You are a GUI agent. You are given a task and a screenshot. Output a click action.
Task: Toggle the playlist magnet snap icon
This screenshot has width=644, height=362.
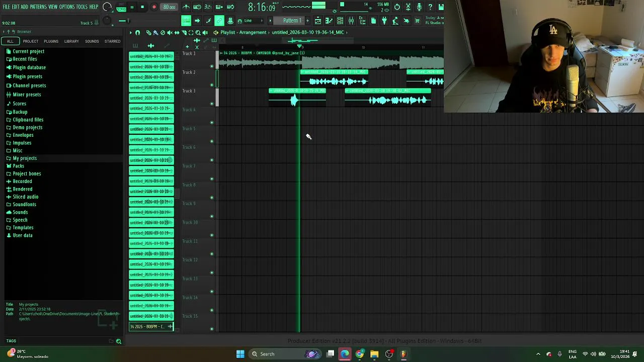pyautogui.click(x=137, y=32)
